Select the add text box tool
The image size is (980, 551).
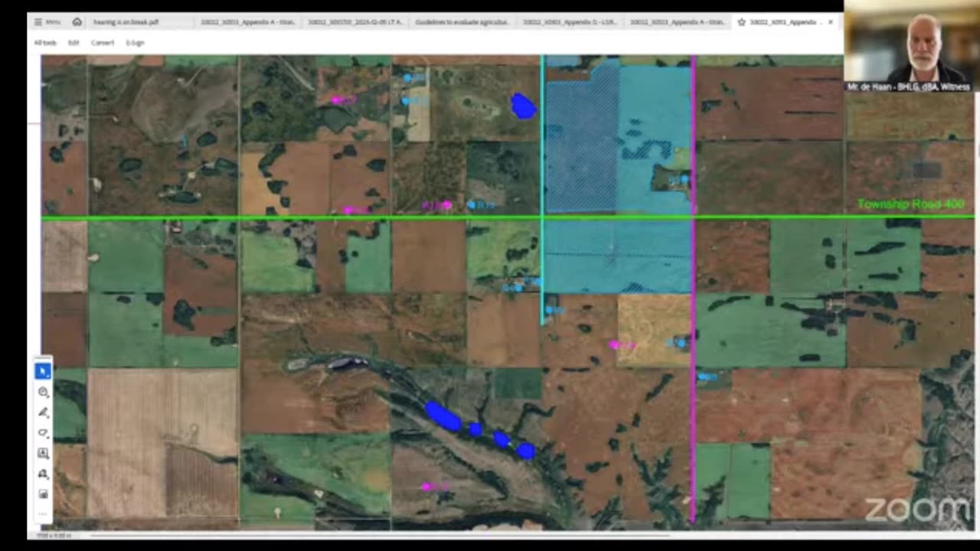pos(43,454)
